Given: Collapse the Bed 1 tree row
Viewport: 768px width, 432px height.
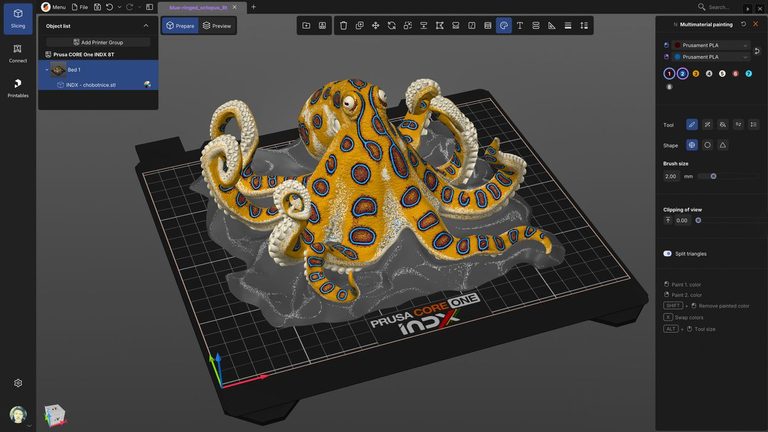Looking at the screenshot, I should [47, 70].
